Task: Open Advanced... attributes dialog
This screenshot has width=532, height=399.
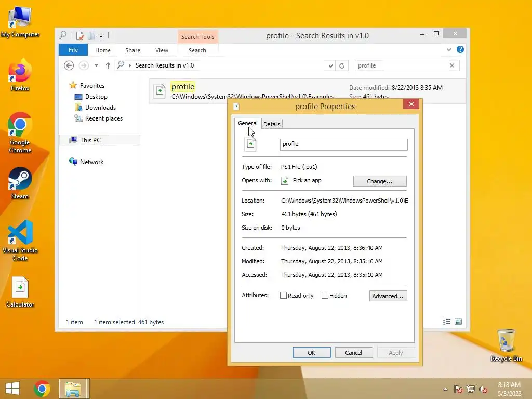Action: coord(388,296)
